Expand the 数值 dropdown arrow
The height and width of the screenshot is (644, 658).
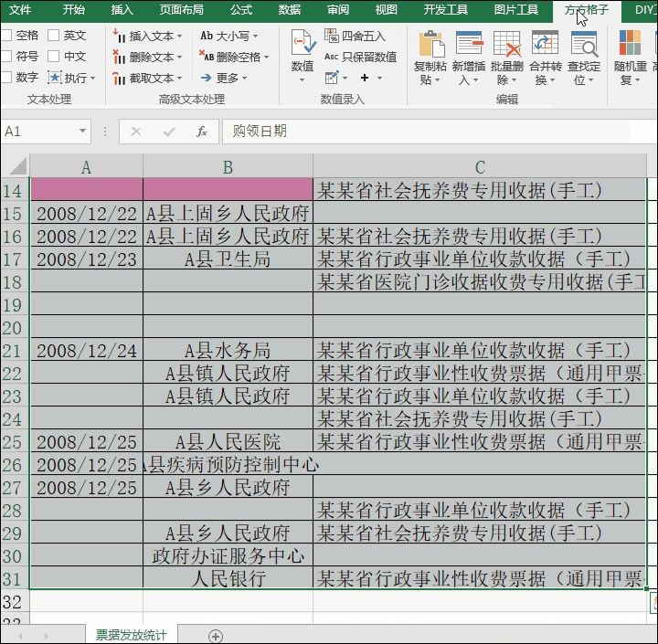[x=302, y=79]
